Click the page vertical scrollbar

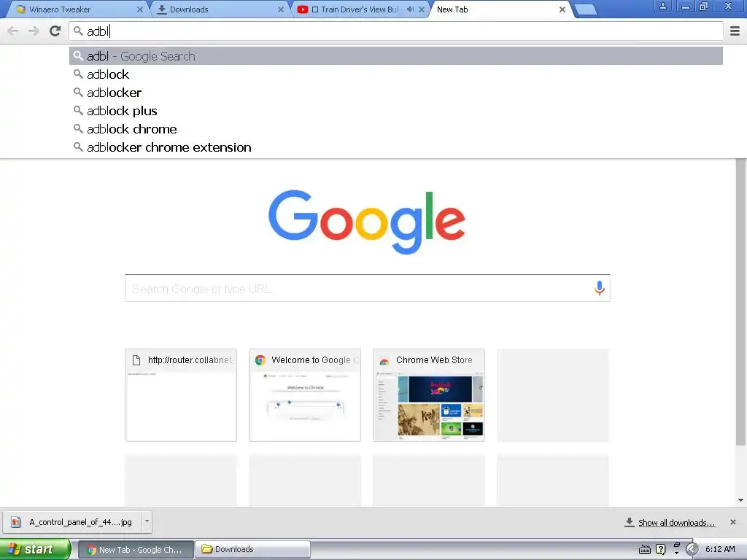point(740,303)
